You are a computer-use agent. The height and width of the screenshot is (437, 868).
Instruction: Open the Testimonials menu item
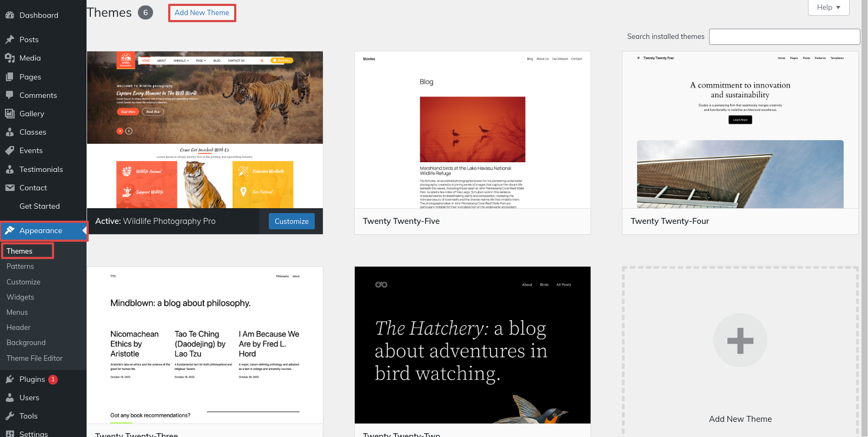pos(43,169)
